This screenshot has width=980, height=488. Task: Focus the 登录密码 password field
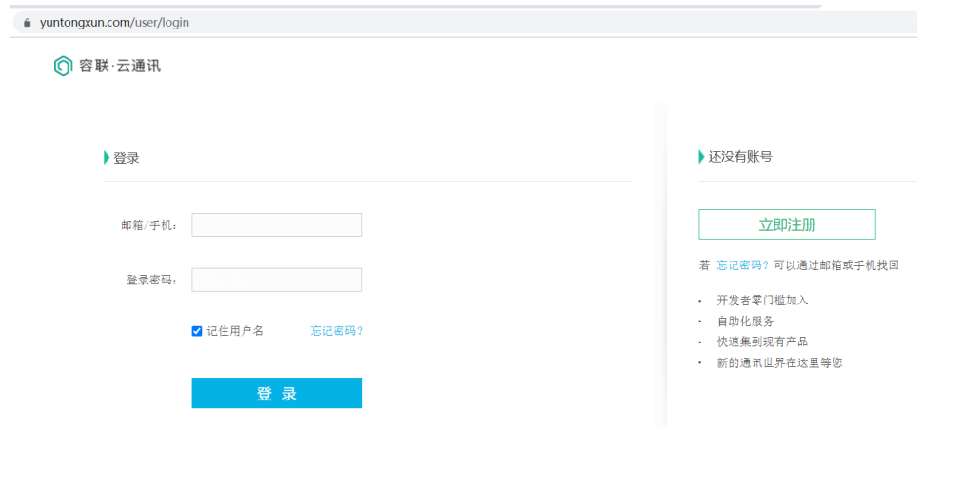(x=276, y=280)
